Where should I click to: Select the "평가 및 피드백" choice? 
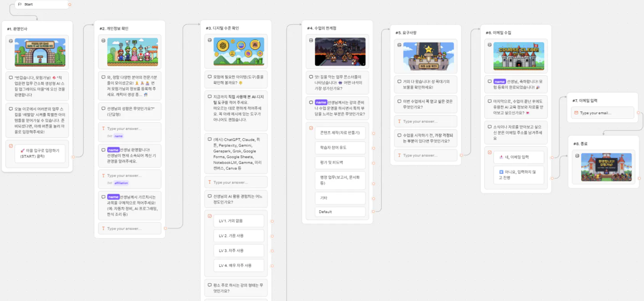click(x=340, y=163)
